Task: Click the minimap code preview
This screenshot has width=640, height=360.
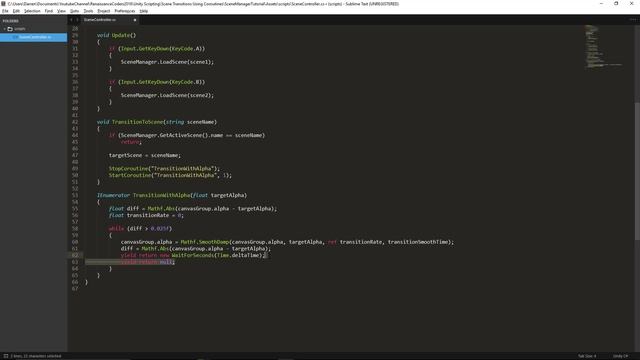Action: pyautogui.click(x=604, y=47)
